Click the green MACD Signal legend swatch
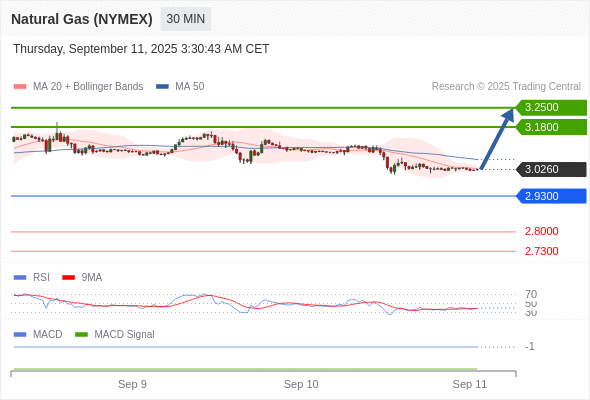 pos(81,334)
